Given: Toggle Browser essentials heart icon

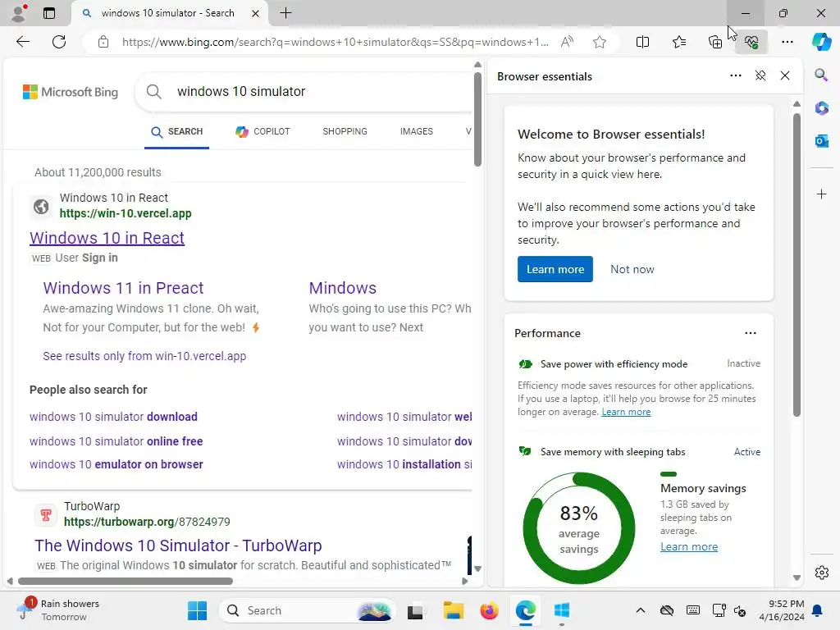Looking at the screenshot, I should 751,42.
